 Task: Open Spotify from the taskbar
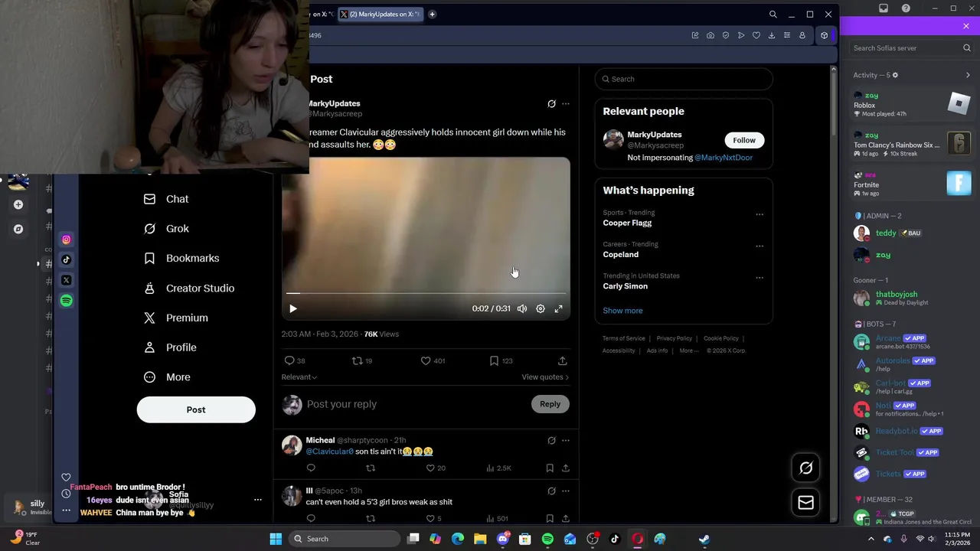(x=547, y=539)
